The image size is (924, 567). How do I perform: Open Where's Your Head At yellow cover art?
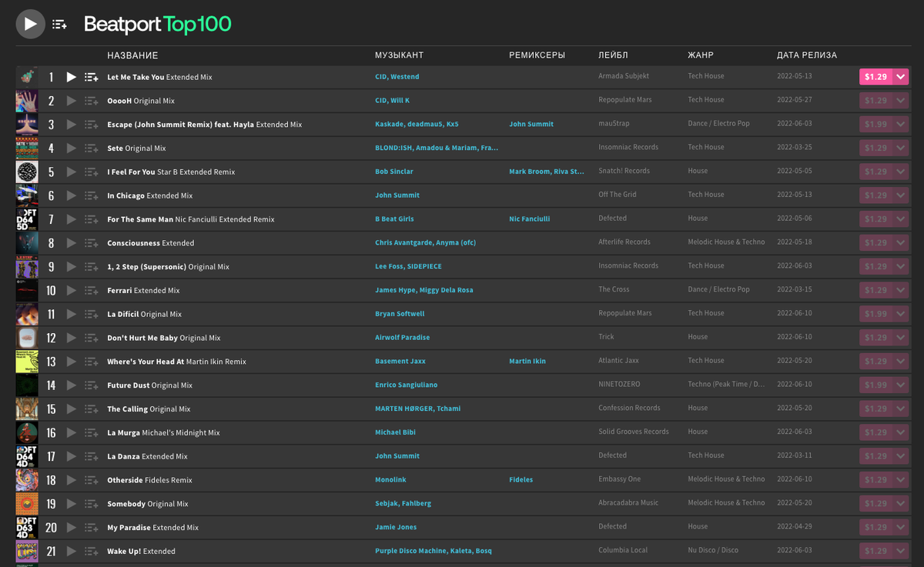click(27, 362)
